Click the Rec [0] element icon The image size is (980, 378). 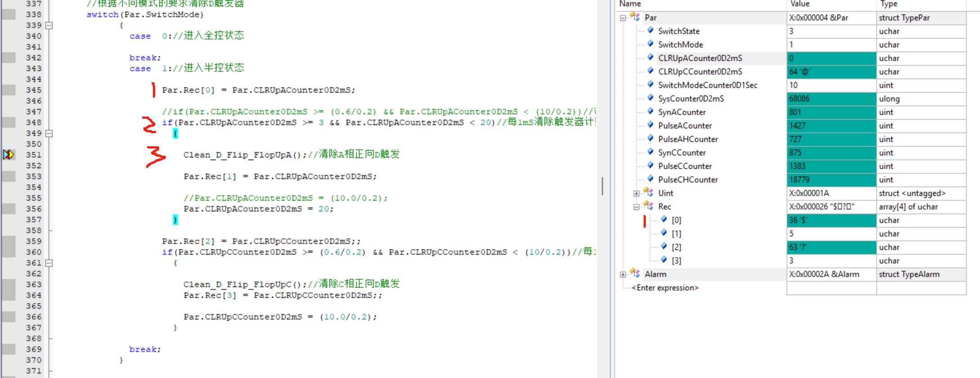[x=664, y=219]
